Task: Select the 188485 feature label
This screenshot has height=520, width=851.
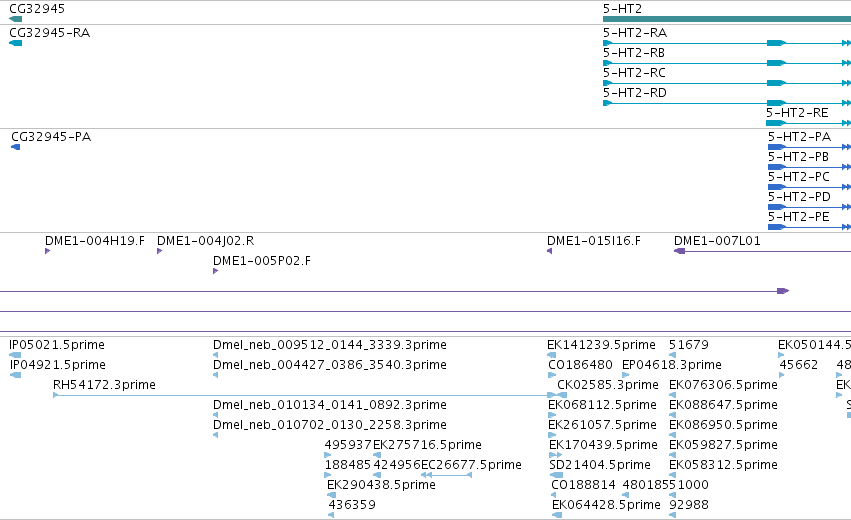Action: coord(347,465)
